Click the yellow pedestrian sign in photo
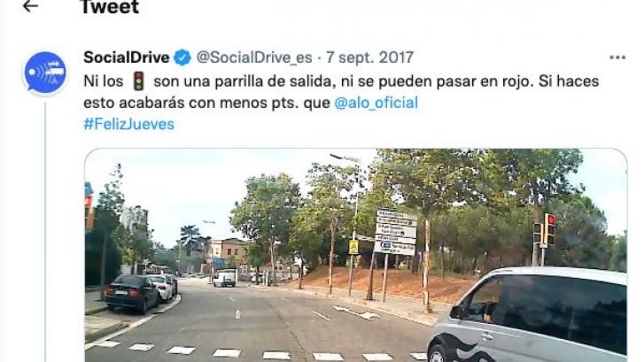Viewport: 644px width, 362px height. click(x=353, y=248)
